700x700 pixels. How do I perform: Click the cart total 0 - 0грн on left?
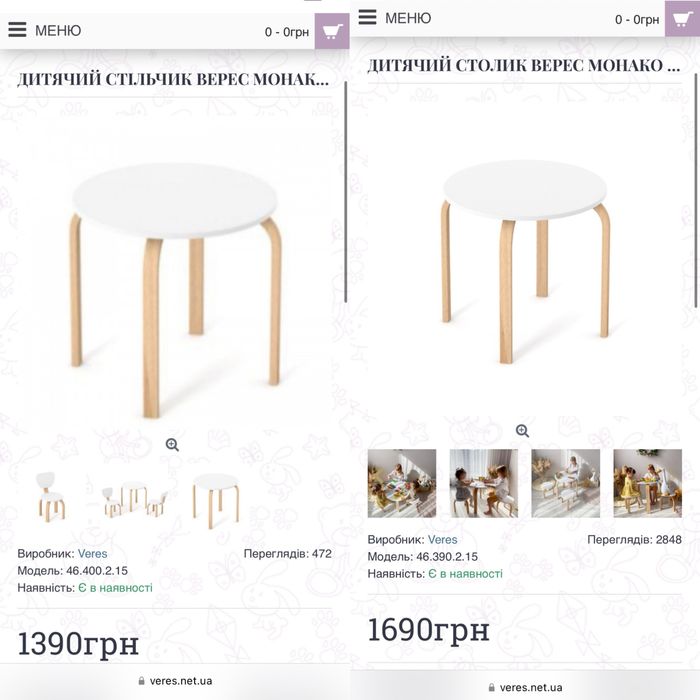(x=287, y=32)
